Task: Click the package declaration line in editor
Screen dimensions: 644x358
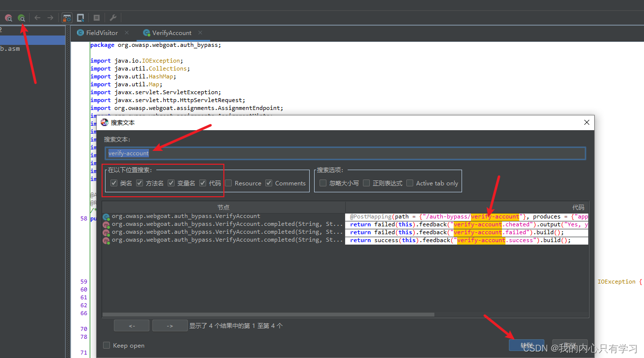Action: pos(156,45)
